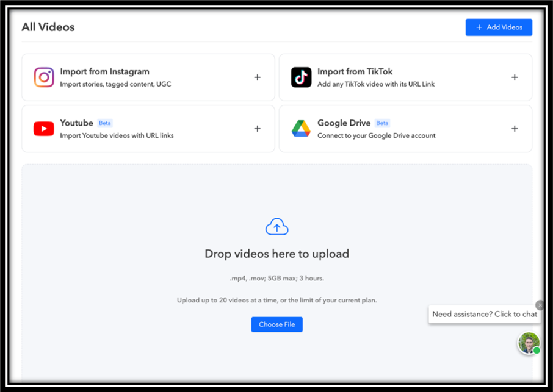
Task: Click the '.mp4, .mov; 5GB max; 3 hours.' text
Action: click(277, 278)
